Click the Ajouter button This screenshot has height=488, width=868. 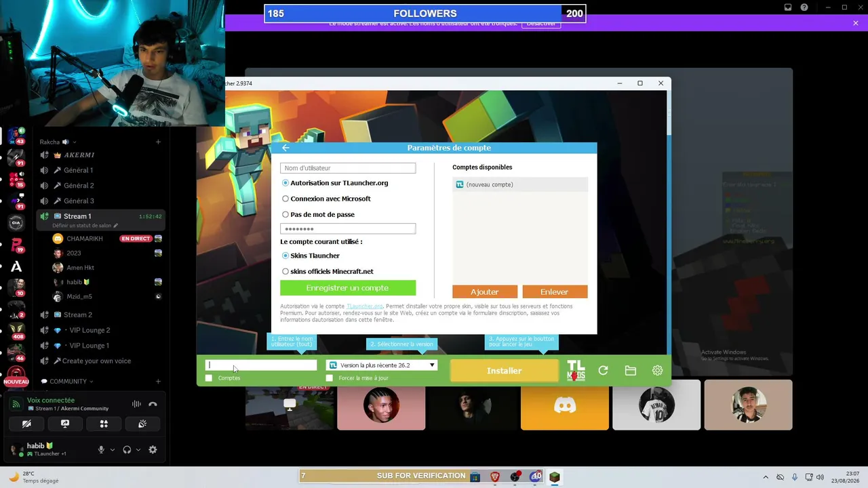tap(485, 292)
